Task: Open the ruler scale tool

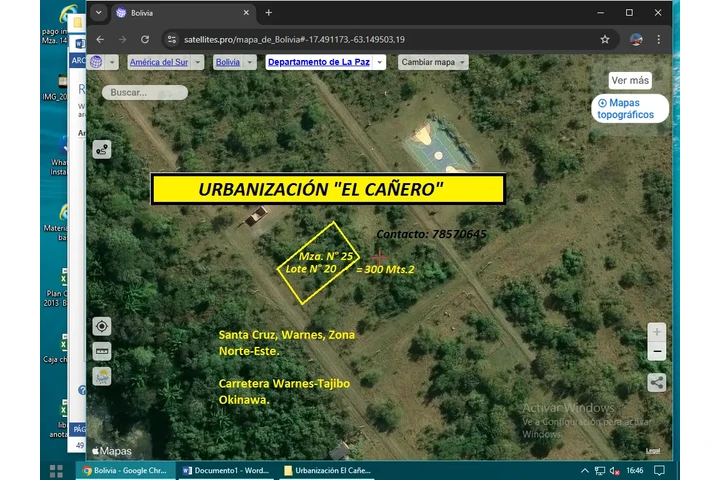Action: click(x=102, y=351)
